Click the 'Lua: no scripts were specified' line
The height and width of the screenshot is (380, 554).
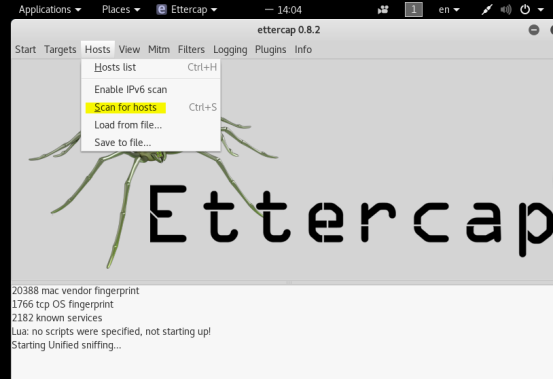click(111, 332)
